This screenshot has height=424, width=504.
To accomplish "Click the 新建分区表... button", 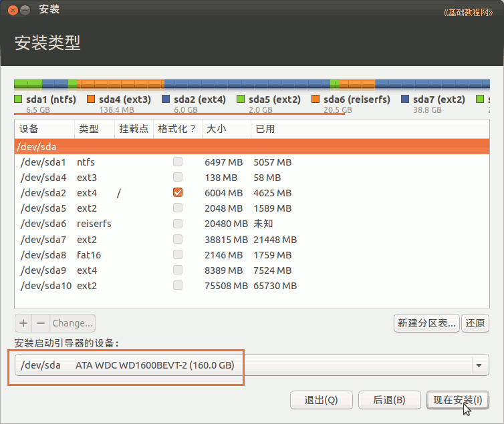I will click(426, 323).
